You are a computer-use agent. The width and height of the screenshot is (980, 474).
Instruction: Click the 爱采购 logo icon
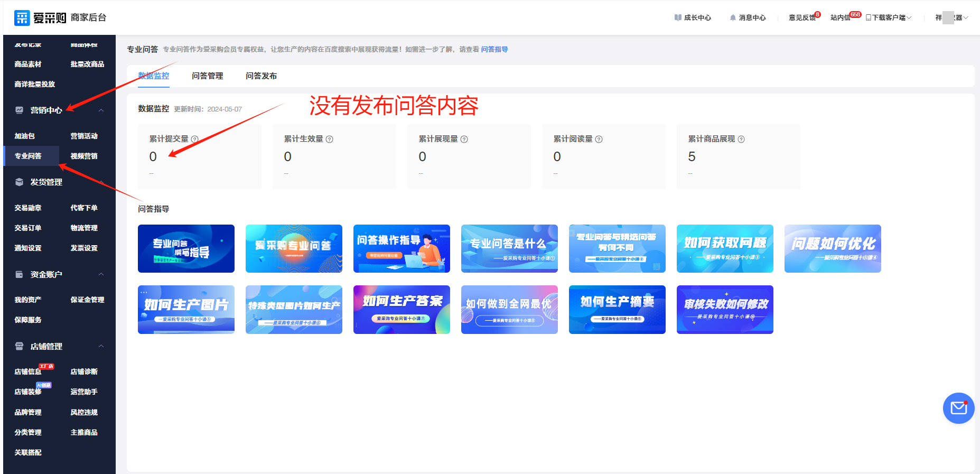(22, 17)
